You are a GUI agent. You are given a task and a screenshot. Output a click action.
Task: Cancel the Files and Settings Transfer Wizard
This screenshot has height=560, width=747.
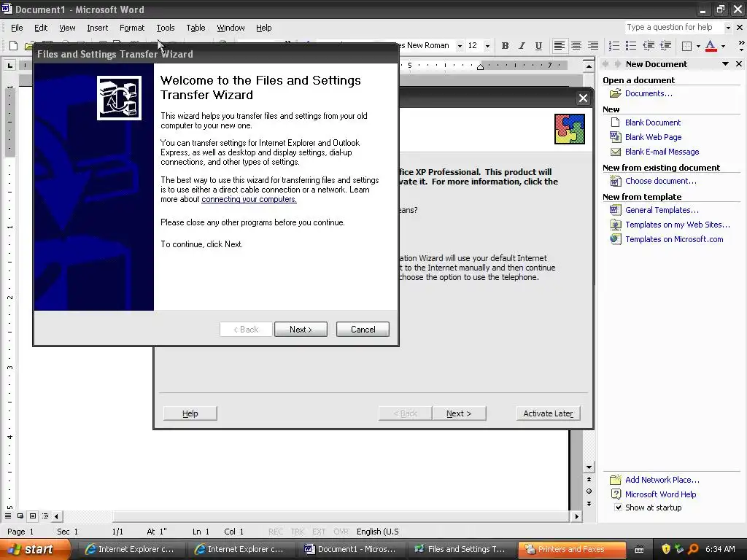point(363,330)
